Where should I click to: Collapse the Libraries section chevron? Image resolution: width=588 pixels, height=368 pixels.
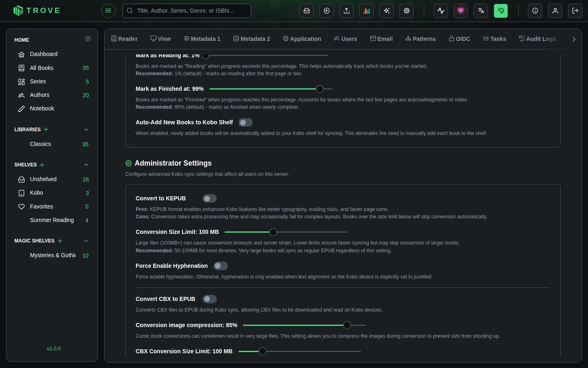coord(86,130)
